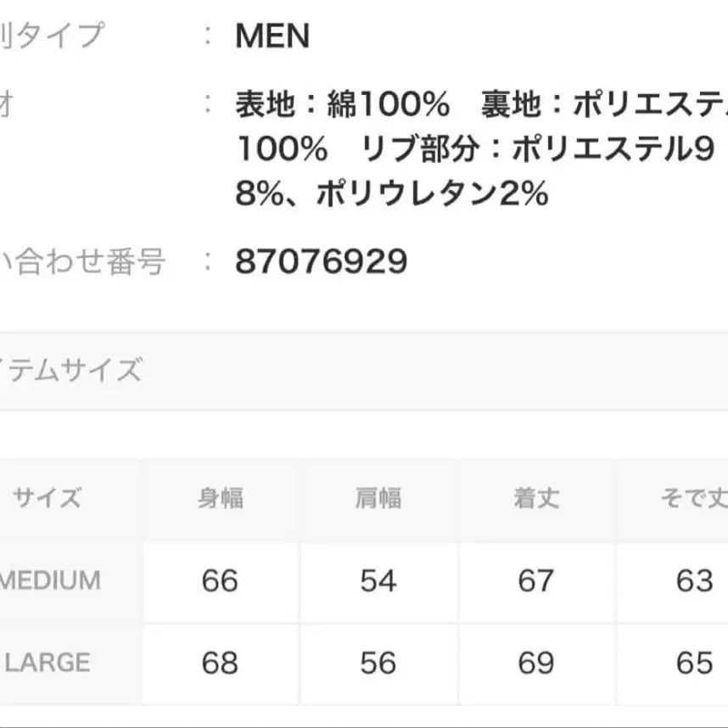Click the 着丈 column header
This screenshot has width=728, height=728.
pyautogui.click(x=535, y=498)
